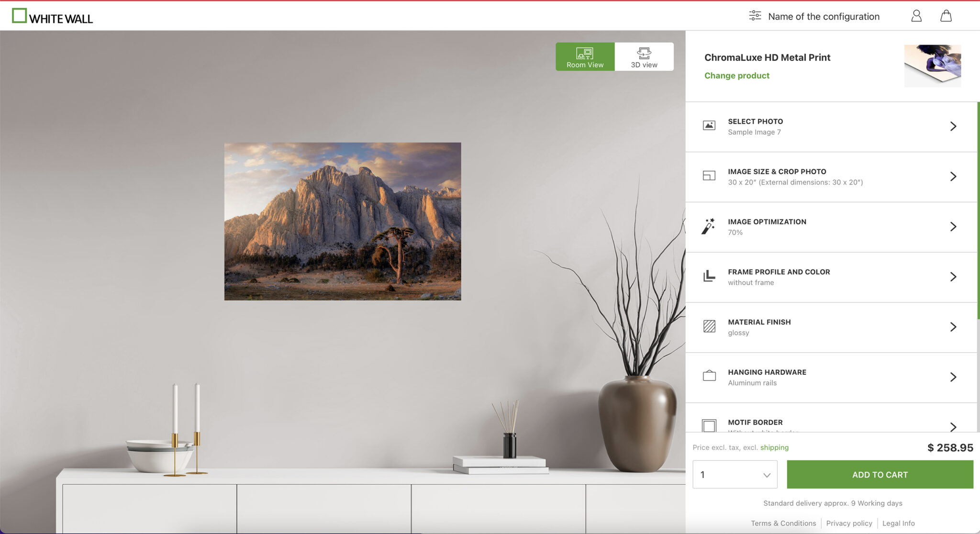The image size is (980, 534).
Task: Click the Hanging Hardware icon
Action: coord(709,376)
